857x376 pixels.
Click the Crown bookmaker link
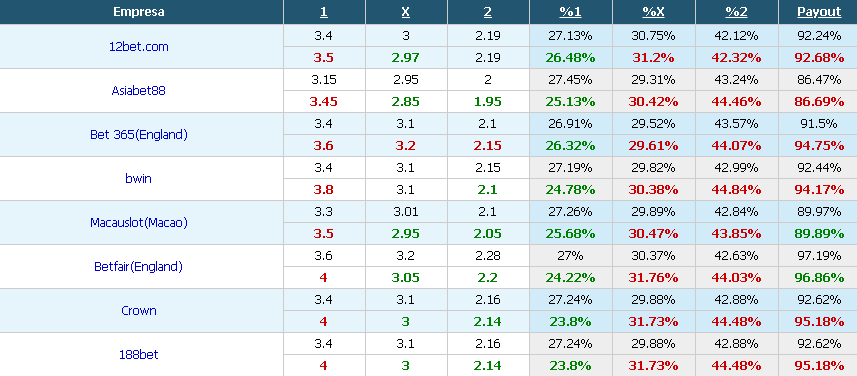[139, 310]
